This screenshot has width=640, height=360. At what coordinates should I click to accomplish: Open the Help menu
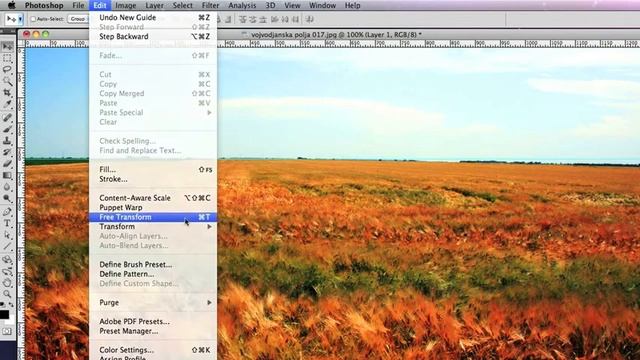click(353, 5)
